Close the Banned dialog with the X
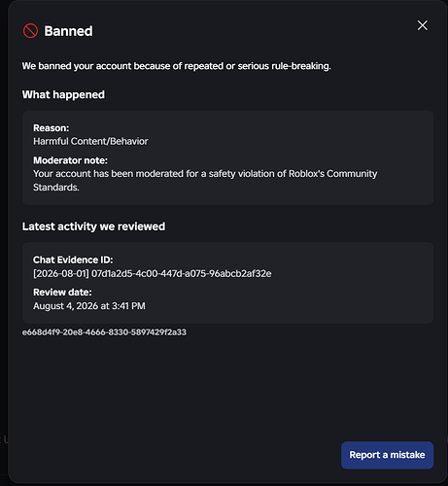The height and width of the screenshot is (486, 448). (423, 25)
